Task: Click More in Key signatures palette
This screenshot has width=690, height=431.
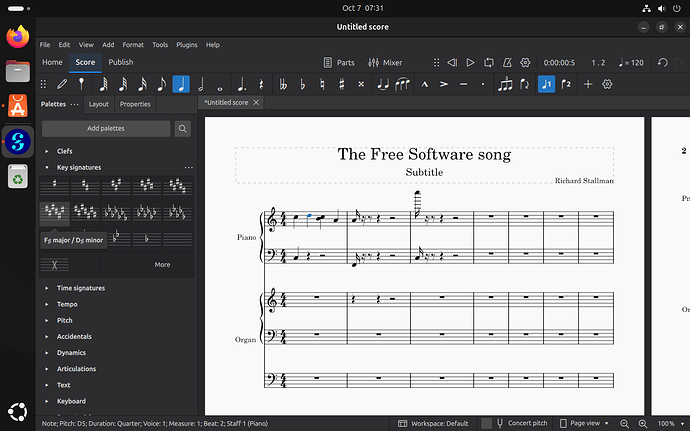Action: pos(162,265)
